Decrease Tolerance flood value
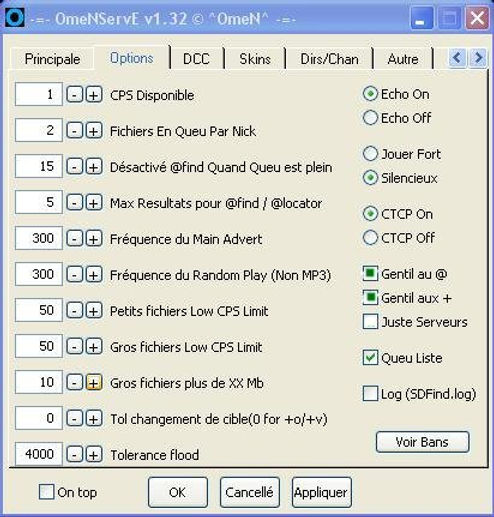Viewport: 494px width, 517px height. pos(74,455)
